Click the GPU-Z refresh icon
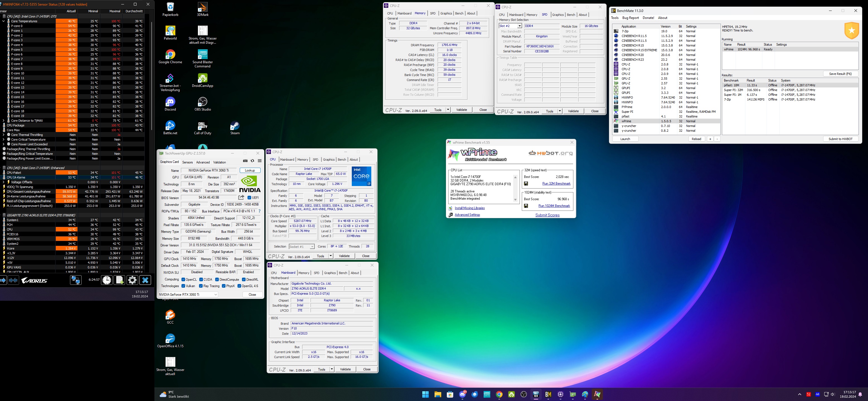Viewport: 868px width, 401px height. point(252,161)
